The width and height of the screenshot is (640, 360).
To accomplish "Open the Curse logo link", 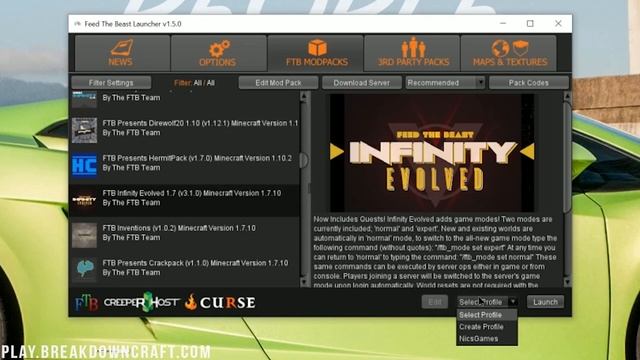I will click(220, 302).
